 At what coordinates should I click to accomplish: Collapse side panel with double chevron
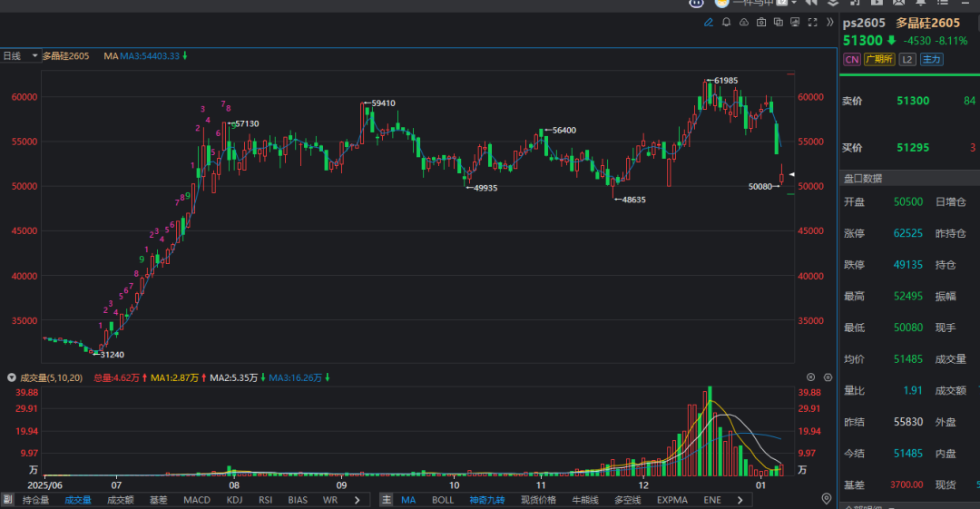pos(829,23)
